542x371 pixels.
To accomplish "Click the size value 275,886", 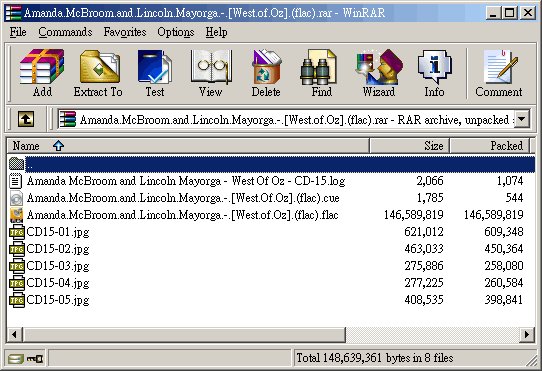I will coord(424,266).
